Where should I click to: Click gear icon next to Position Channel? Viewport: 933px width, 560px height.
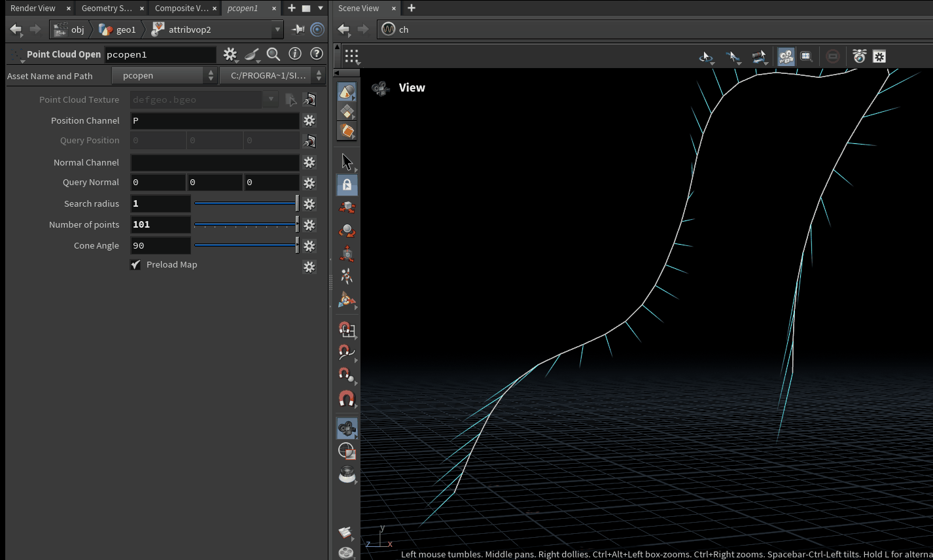pos(309,120)
